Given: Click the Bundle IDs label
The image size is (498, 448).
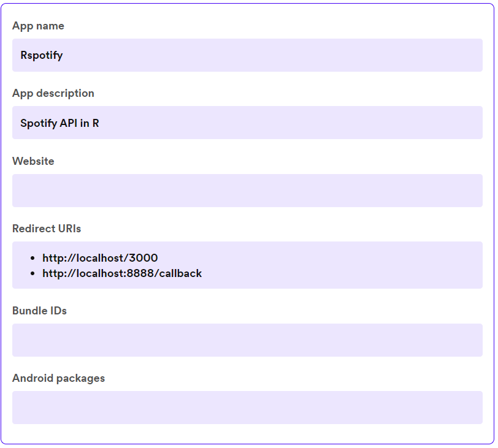Looking at the screenshot, I should [x=39, y=311].
